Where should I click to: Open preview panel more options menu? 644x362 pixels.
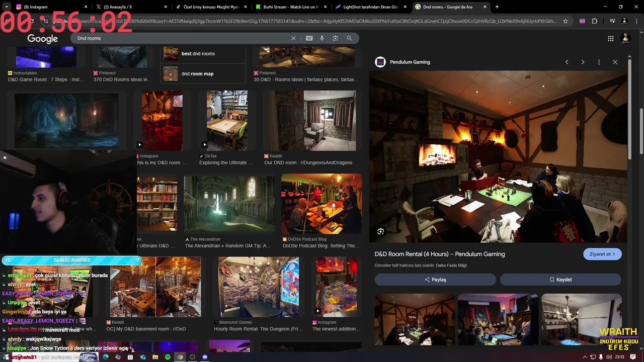(x=599, y=62)
